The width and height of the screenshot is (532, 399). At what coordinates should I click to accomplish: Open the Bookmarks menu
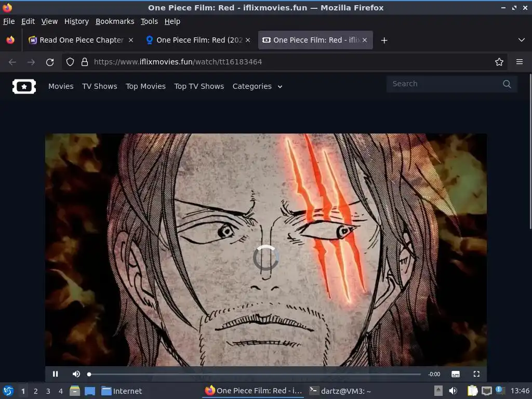[115, 21]
